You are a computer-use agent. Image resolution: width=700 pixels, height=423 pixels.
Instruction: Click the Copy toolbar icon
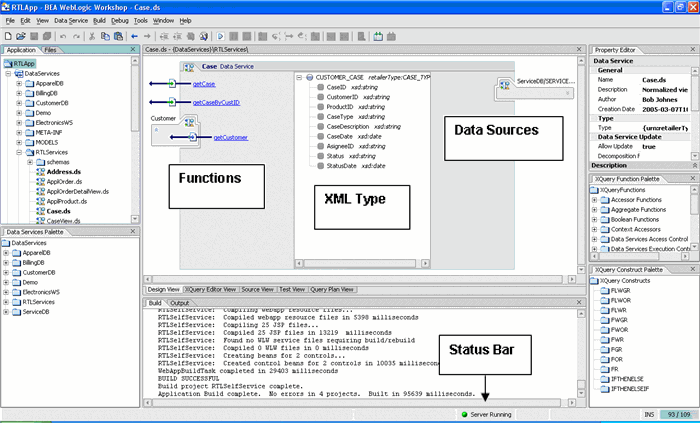pos(105,37)
